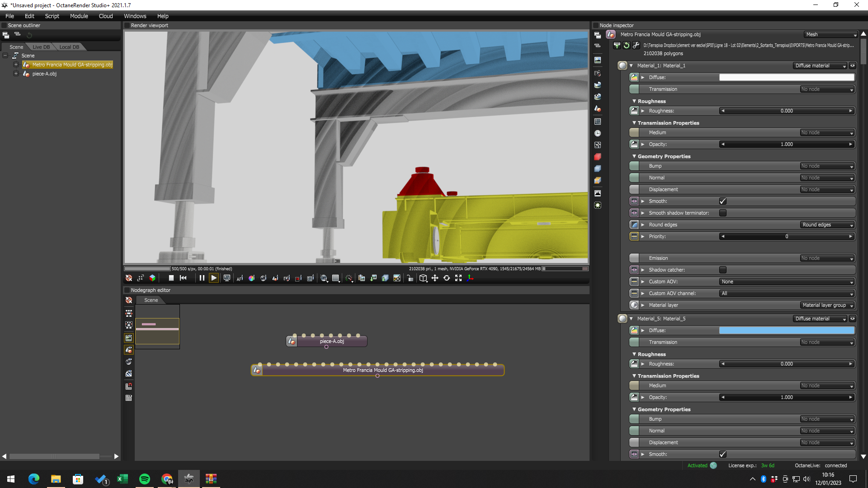Open Spotify from the taskbar
The image size is (868, 488).
(x=145, y=479)
